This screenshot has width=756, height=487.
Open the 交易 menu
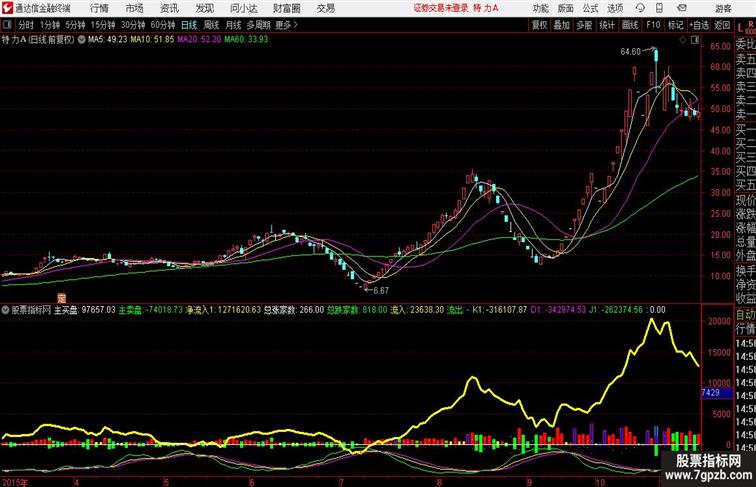point(325,8)
